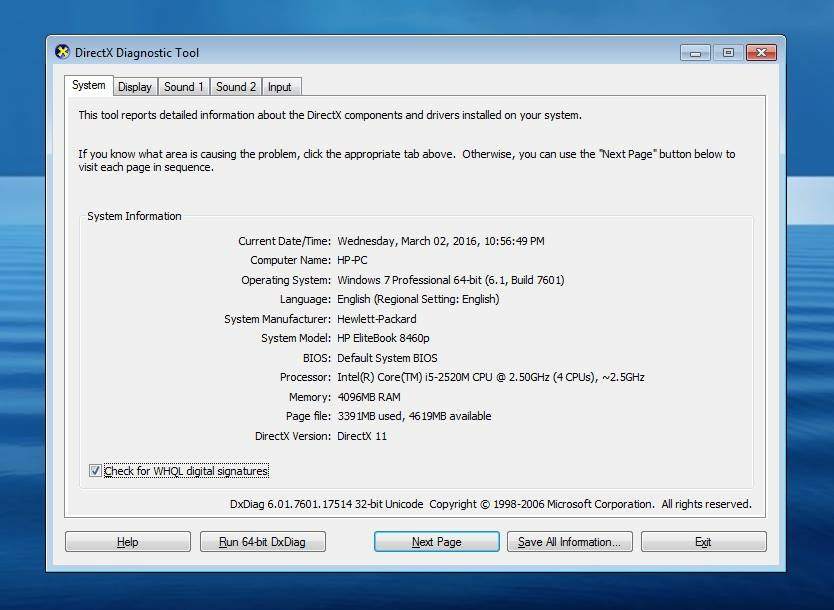The image size is (834, 610).
Task: Open the Input tab
Action: click(280, 87)
